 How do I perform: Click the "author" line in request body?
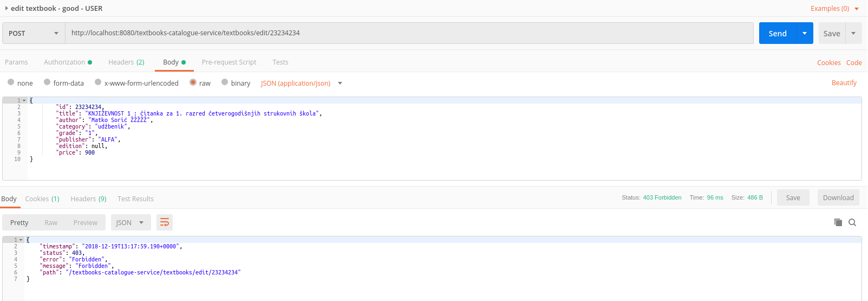105,120
